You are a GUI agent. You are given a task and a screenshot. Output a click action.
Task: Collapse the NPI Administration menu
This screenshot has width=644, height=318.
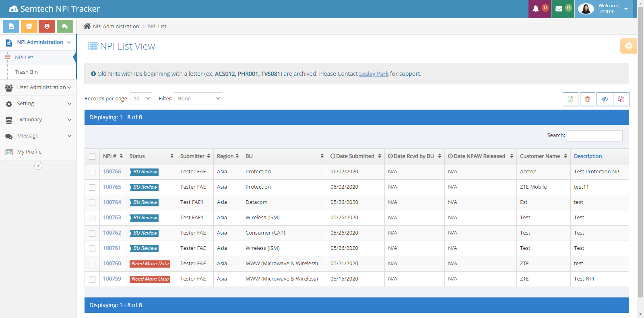38,42
